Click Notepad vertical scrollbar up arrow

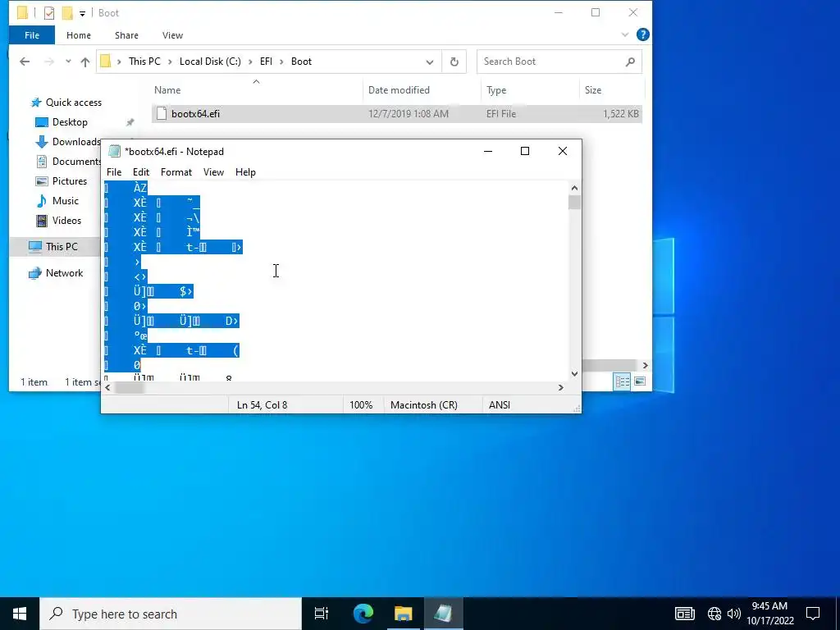click(574, 188)
